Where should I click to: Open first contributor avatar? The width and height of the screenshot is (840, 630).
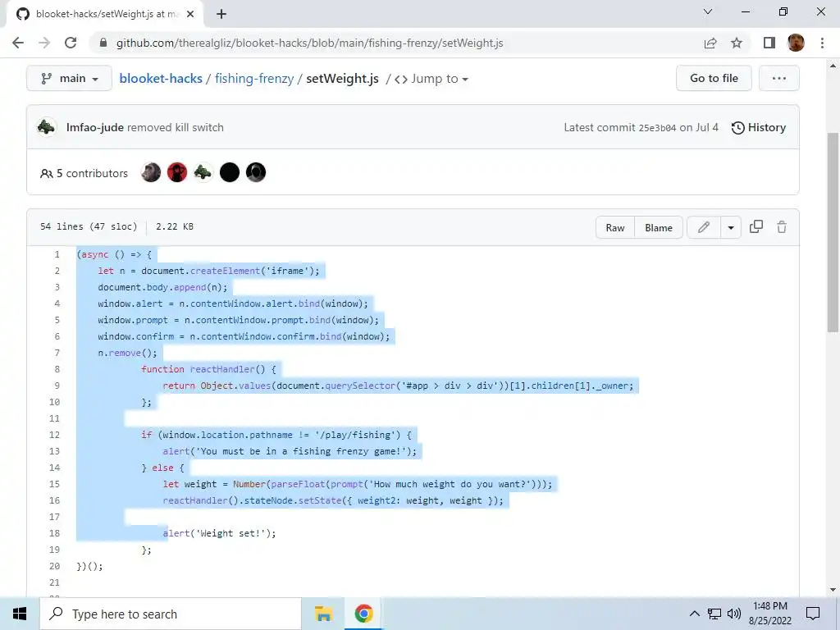(x=151, y=172)
